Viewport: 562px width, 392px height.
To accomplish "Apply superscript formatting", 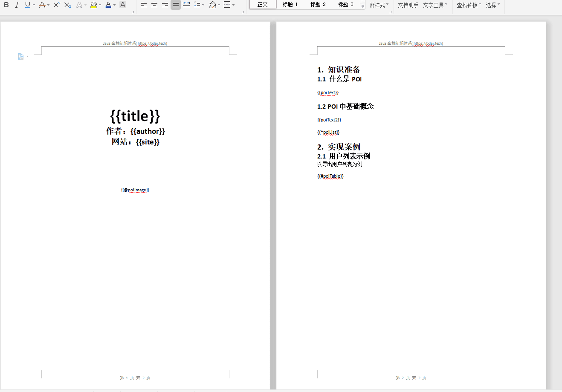I will [x=57, y=5].
